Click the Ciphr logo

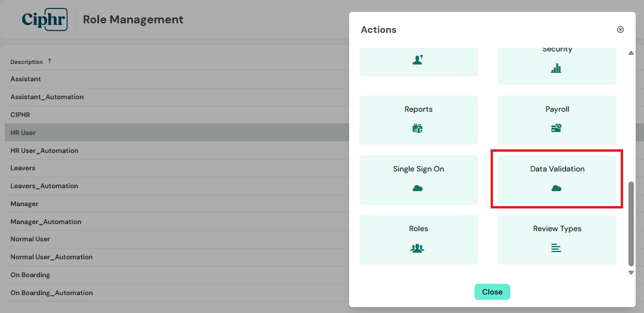(x=44, y=19)
